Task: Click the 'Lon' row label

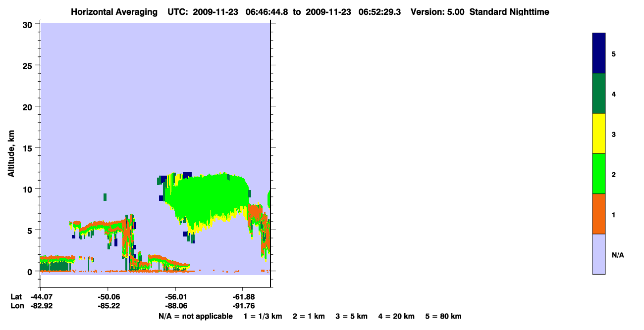Action: (17, 306)
